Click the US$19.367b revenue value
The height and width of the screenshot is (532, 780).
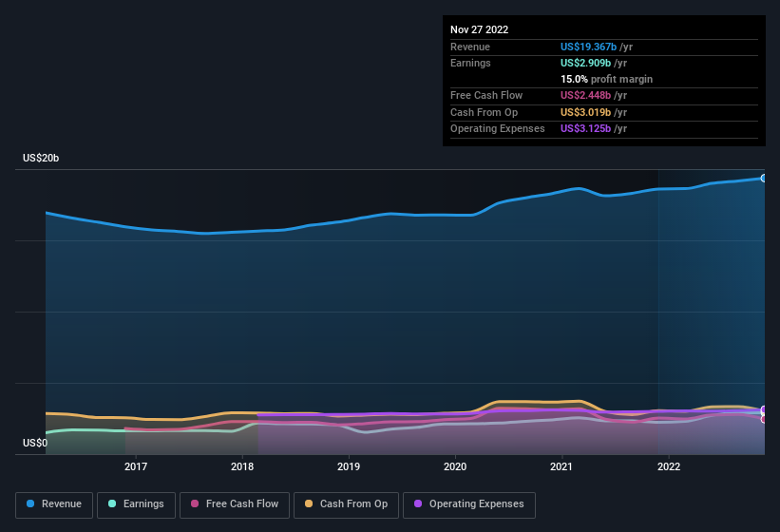[x=588, y=47]
